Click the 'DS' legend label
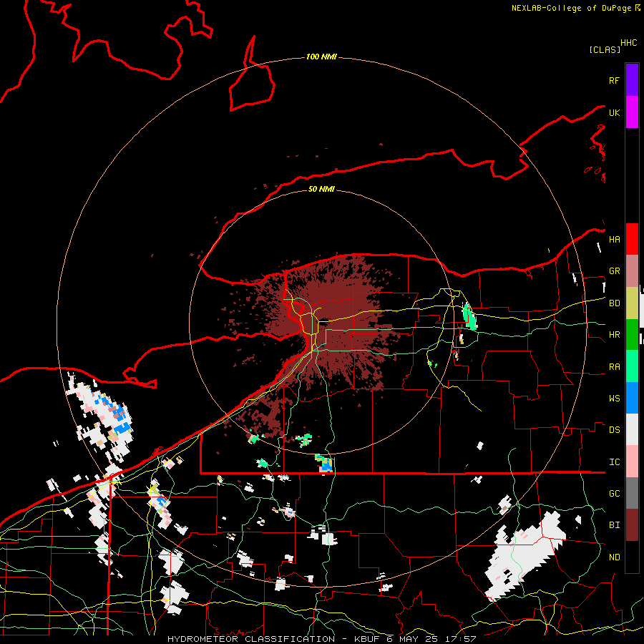The image size is (644, 644). [x=614, y=430]
